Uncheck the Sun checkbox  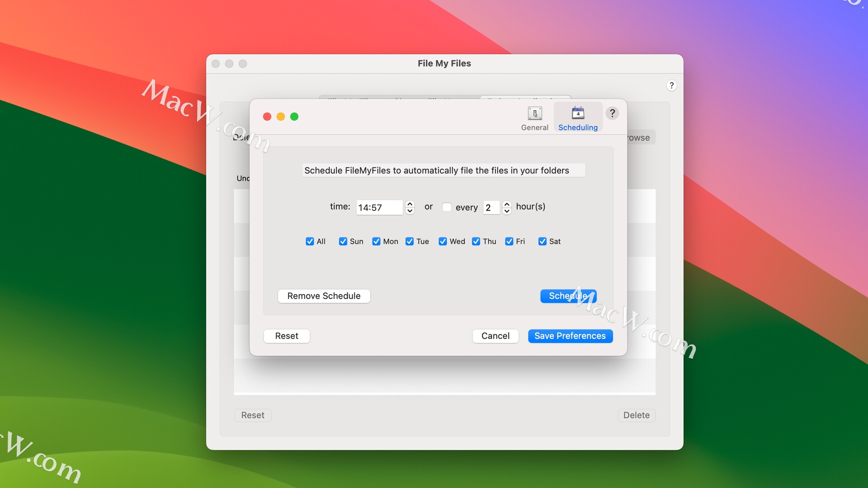(x=343, y=241)
